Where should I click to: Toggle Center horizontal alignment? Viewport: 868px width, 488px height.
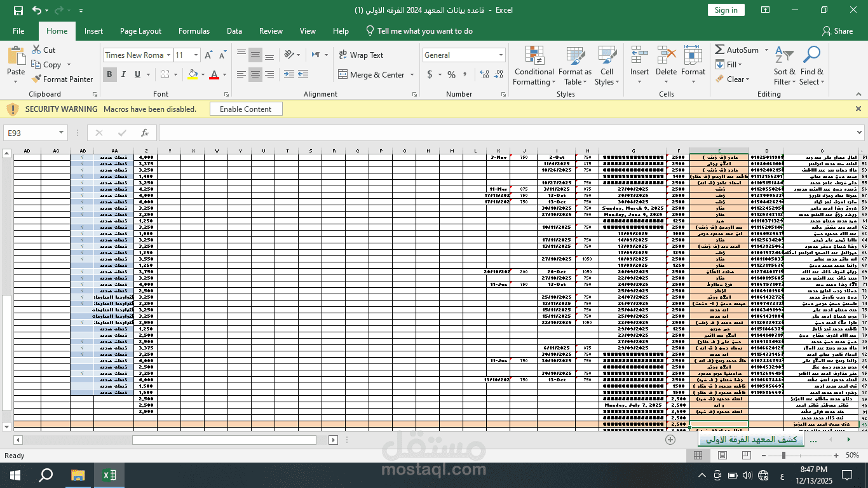pyautogui.click(x=255, y=74)
